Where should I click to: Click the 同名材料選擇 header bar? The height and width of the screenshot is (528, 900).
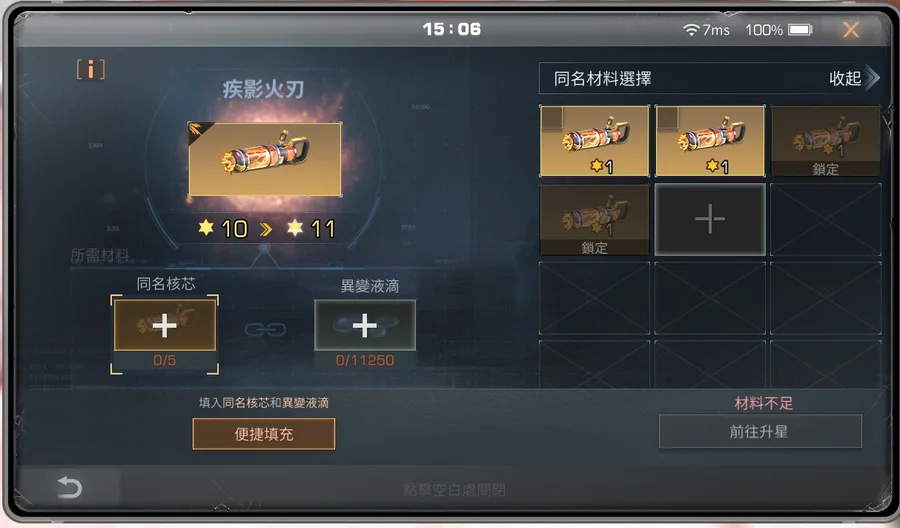(x=709, y=78)
